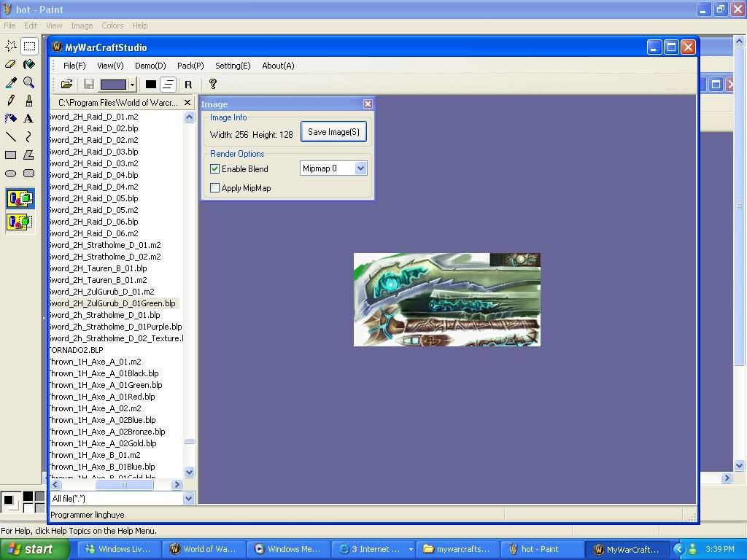The image size is (747, 560).
Task: Close the file list panel
Action: pyautogui.click(x=187, y=102)
